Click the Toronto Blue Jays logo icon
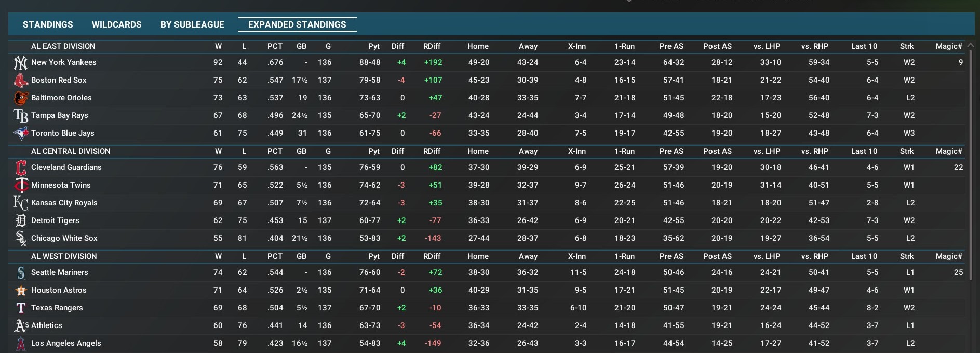The width and height of the screenshot is (980, 353). coord(20,134)
